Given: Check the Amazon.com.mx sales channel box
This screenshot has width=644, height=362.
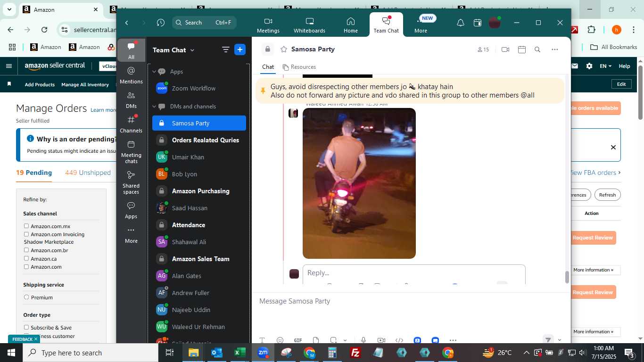Looking at the screenshot, I should coord(26,226).
